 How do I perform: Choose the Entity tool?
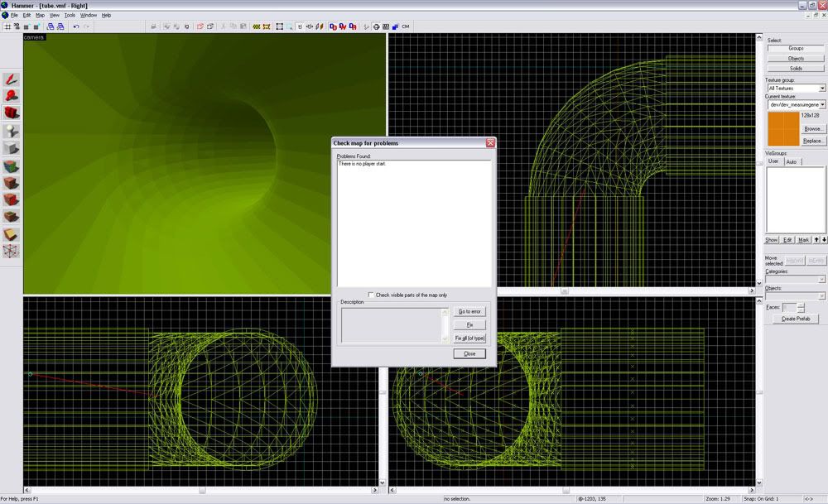(x=12, y=131)
